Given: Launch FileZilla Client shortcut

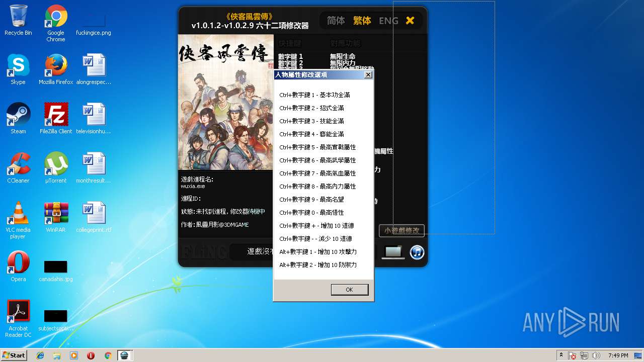Looking at the screenshot, I should coord(56,119).
